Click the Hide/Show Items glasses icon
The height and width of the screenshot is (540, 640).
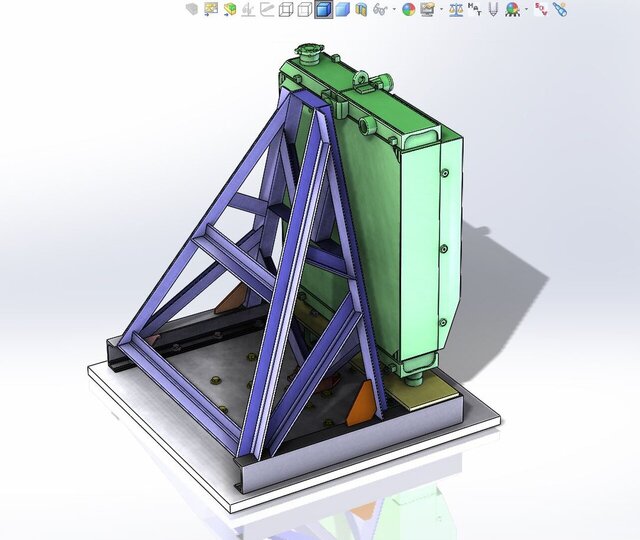pos(379,9)
